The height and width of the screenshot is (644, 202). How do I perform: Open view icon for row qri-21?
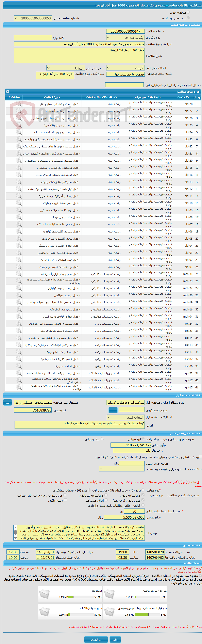[19, 373]
